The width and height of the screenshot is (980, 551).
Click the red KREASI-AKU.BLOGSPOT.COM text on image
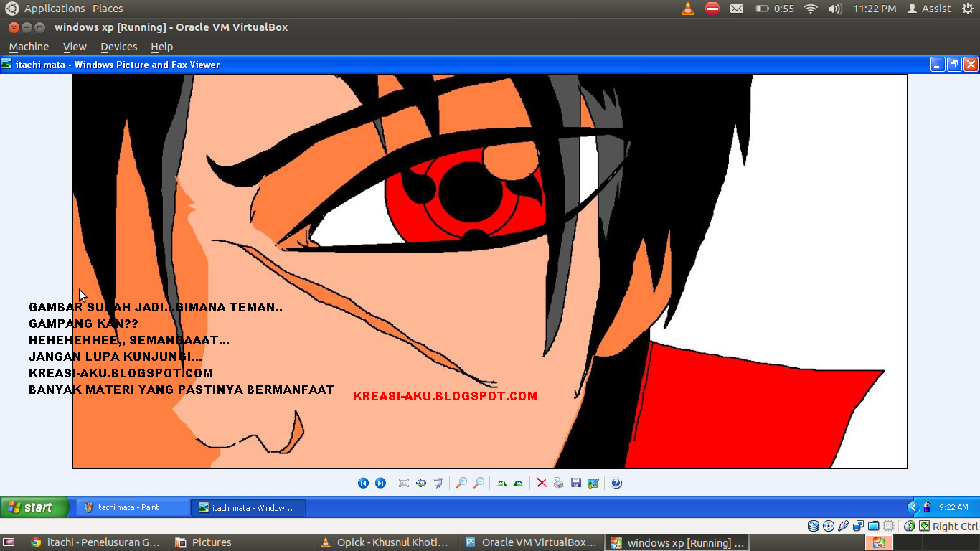(x=445, y=396)
